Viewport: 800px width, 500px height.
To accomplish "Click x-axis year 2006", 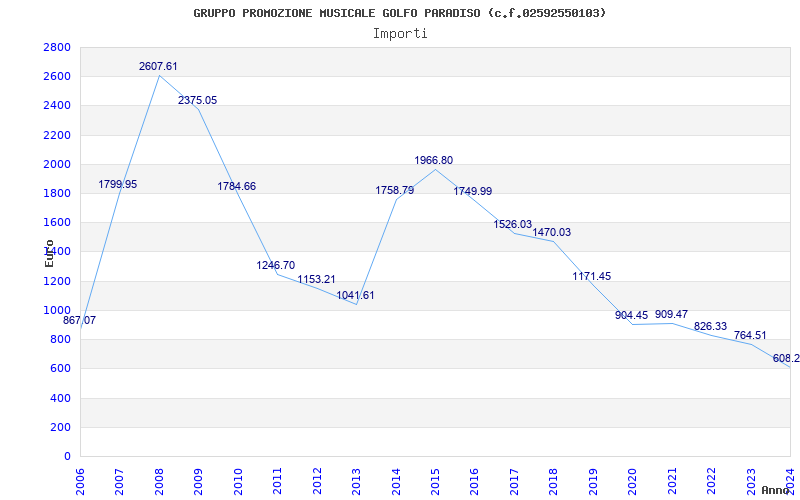I will point(80,481).
